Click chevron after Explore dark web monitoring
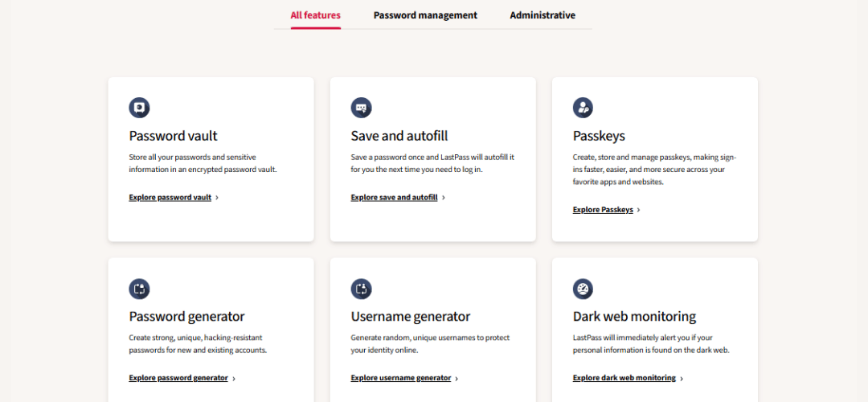868x402 pixels. pyautogui.click(x=682, y=379)
